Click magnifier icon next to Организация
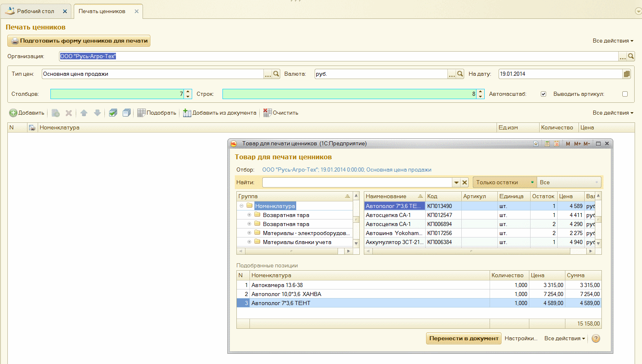This screenshot has height=364, width=642. [631, 57]
